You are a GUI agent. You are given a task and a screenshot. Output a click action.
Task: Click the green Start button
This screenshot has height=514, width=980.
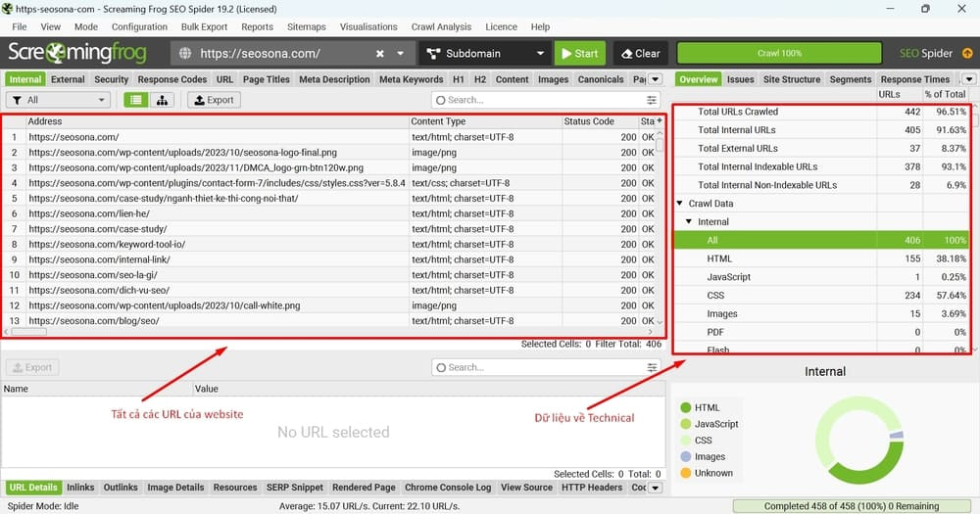[579, 53]
